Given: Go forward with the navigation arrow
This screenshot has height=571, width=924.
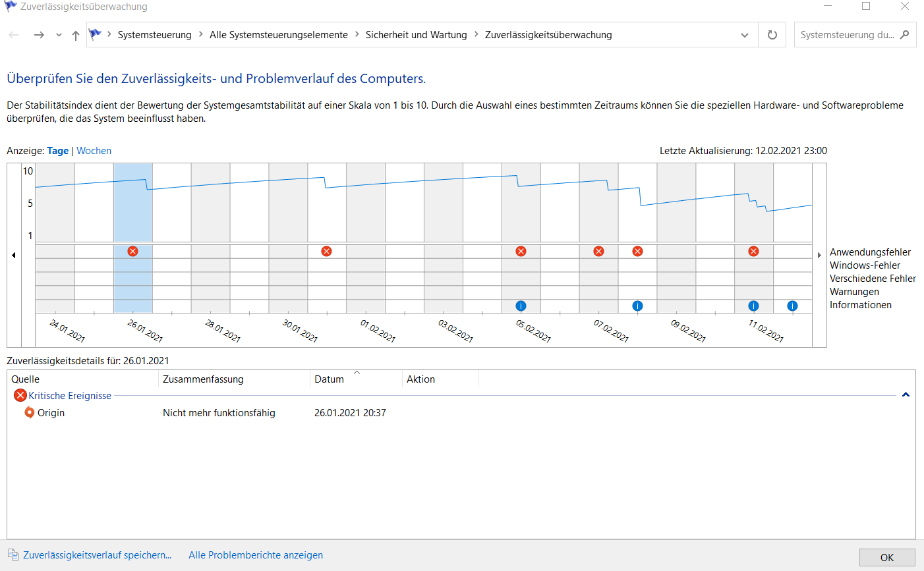Looking at the screenshot, I should (39, 35).
